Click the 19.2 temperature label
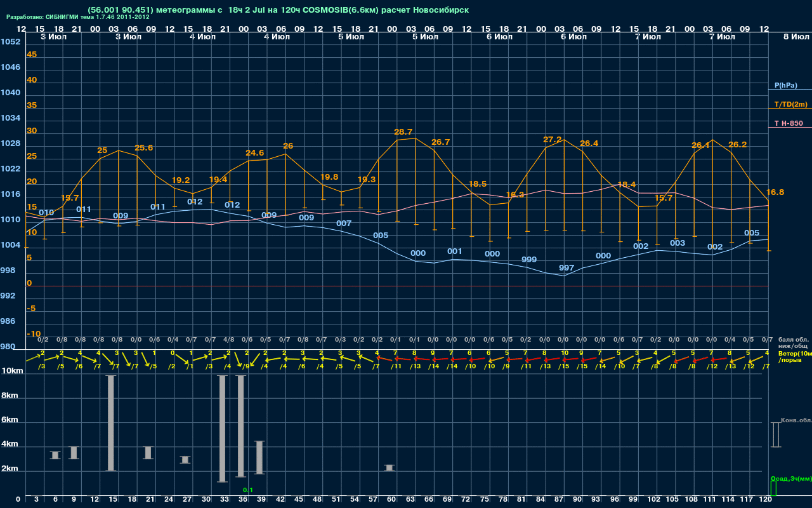Screen dimensions: 812x508 tap(181, 180)
